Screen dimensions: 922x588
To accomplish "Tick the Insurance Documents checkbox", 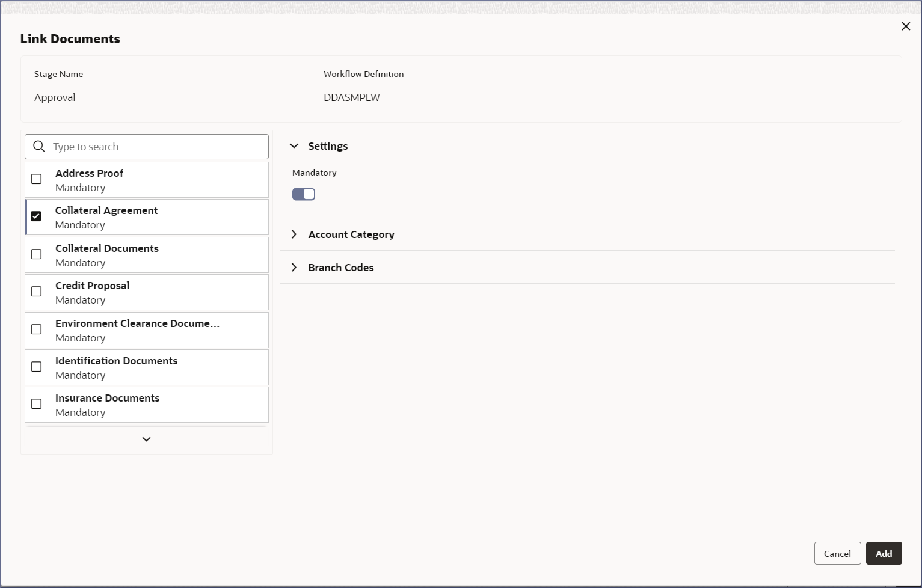I will coord(37,404).
